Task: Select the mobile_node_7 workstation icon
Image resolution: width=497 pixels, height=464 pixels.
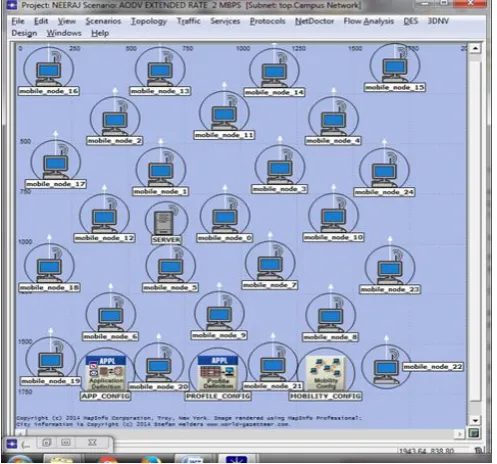Action: 270,268
